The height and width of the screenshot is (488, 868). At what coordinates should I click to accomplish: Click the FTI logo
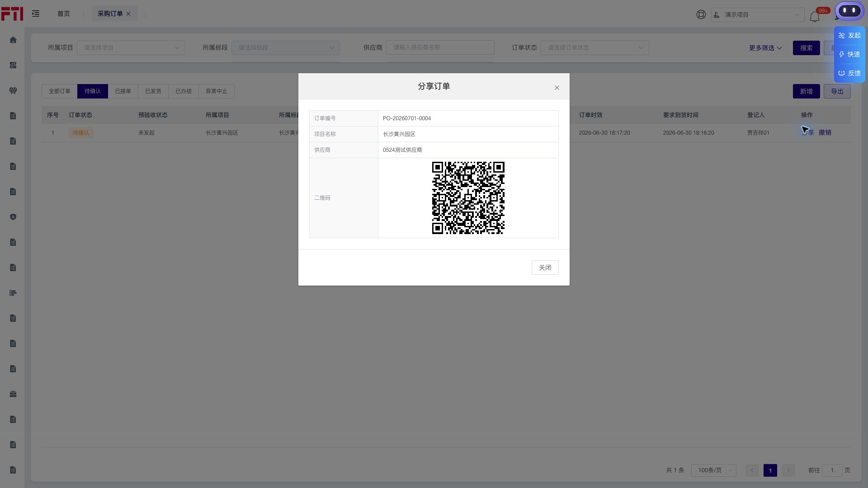[x=12, y=14]
